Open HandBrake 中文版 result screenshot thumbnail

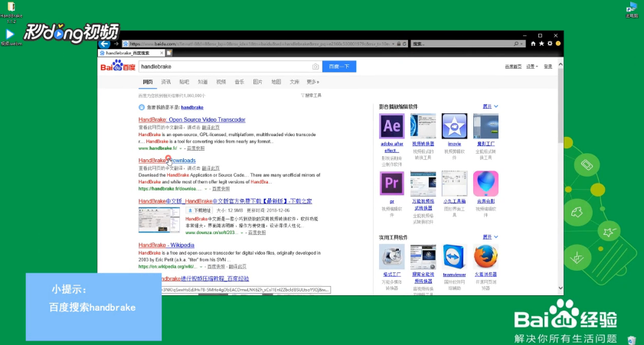tap(159, 220)
